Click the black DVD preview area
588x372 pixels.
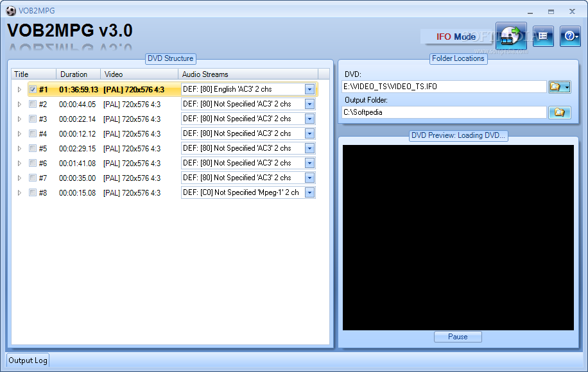pos(458,237)
